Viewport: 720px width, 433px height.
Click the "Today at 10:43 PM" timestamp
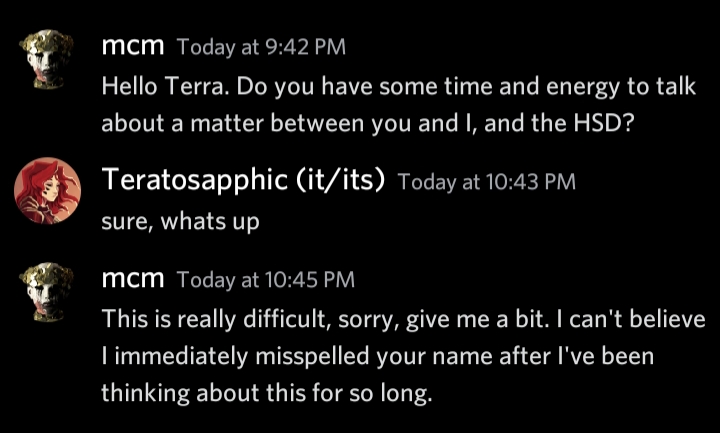click(x=486, y=182)
